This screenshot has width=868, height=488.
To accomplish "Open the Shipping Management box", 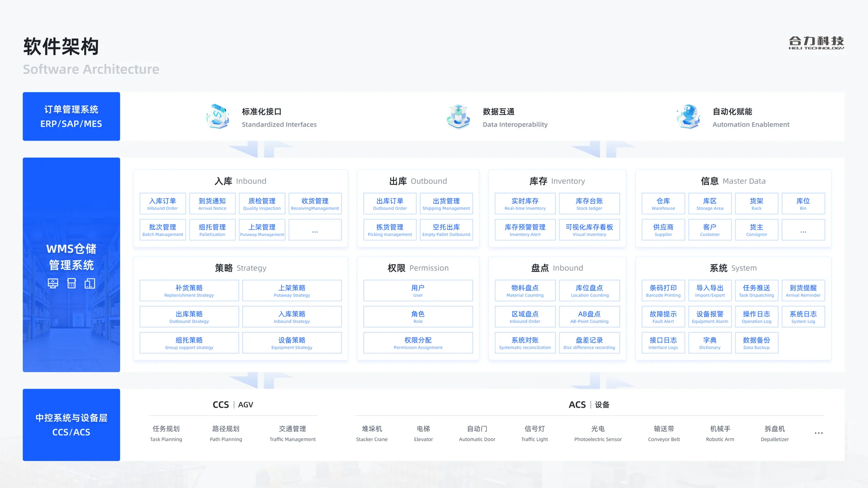I will tap(446, 203).
